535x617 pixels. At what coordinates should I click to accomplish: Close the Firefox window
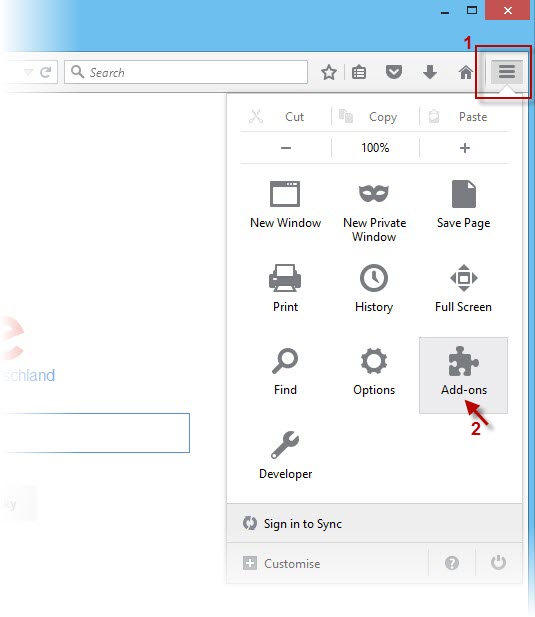pyautogui.click(x=508, y=10)
